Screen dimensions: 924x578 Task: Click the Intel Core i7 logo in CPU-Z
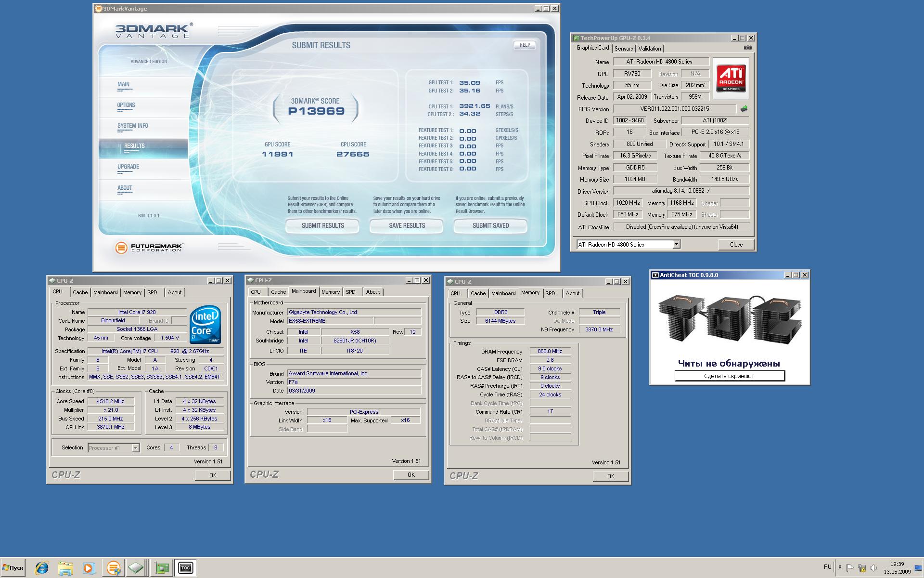205,324
